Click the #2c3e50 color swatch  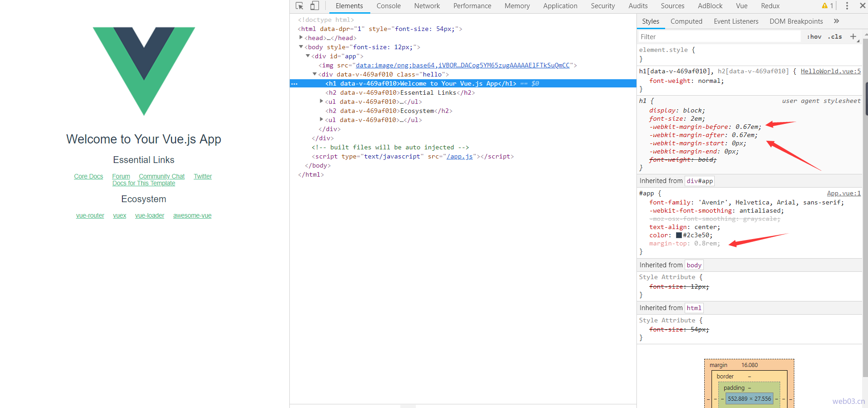pyautogui.click(x=679, y=235)
